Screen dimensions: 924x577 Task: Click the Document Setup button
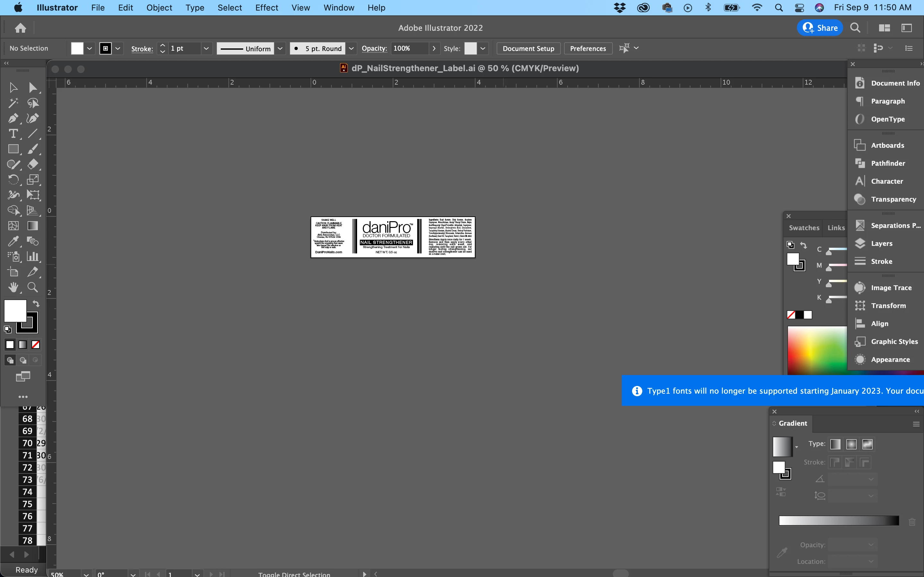coord(528,48)
